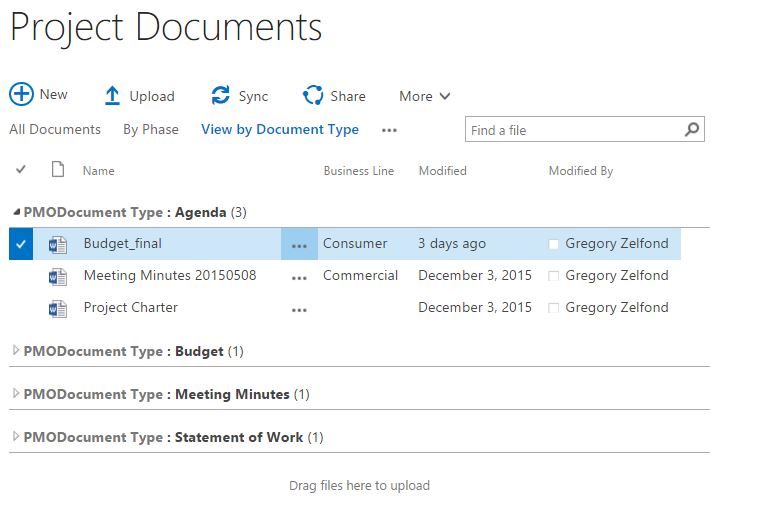Collapse the Agenda document type group
Viewport: 769px width, 517px height.
16,212
